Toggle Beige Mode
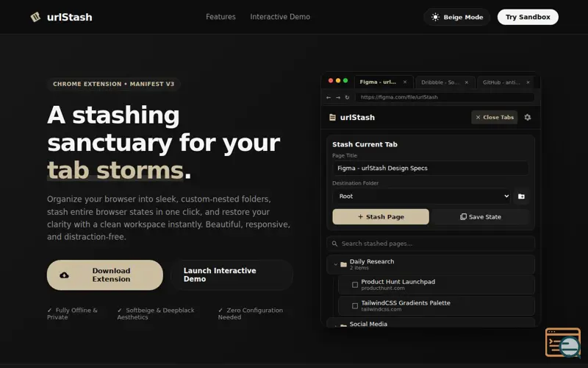Viewport: 588px width, 368px height. [x=456, y=17]
